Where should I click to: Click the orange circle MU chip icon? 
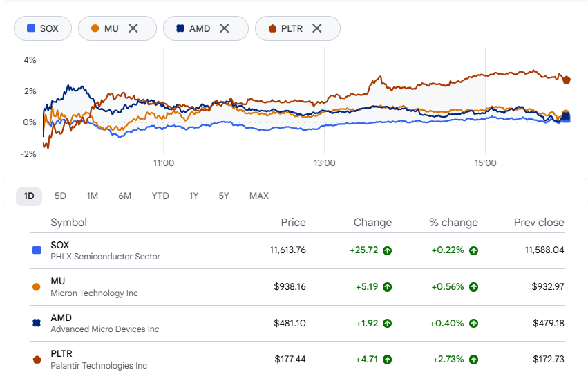coord(95,28)
